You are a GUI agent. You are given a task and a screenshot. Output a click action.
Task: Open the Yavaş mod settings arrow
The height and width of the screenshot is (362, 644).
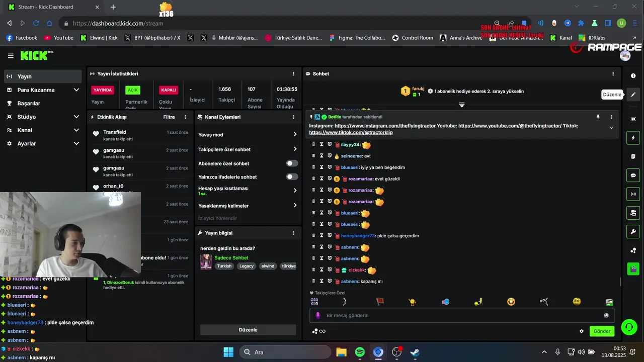295,134
